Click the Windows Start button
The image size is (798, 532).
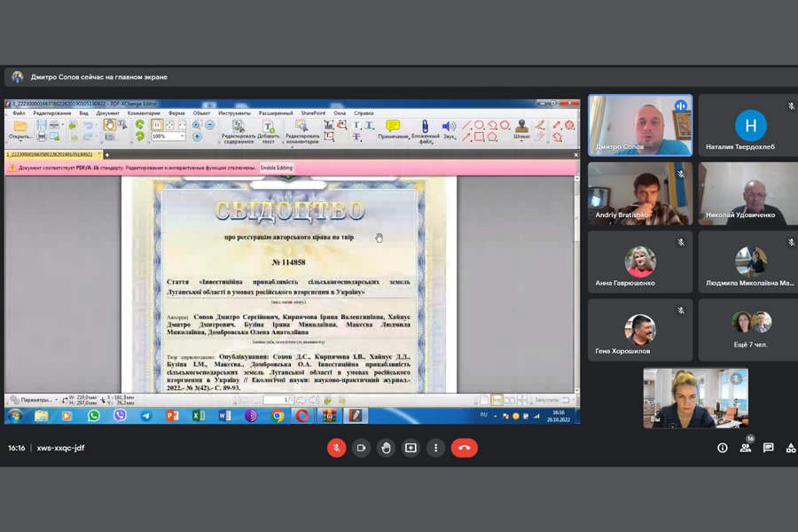coord(15,416)
